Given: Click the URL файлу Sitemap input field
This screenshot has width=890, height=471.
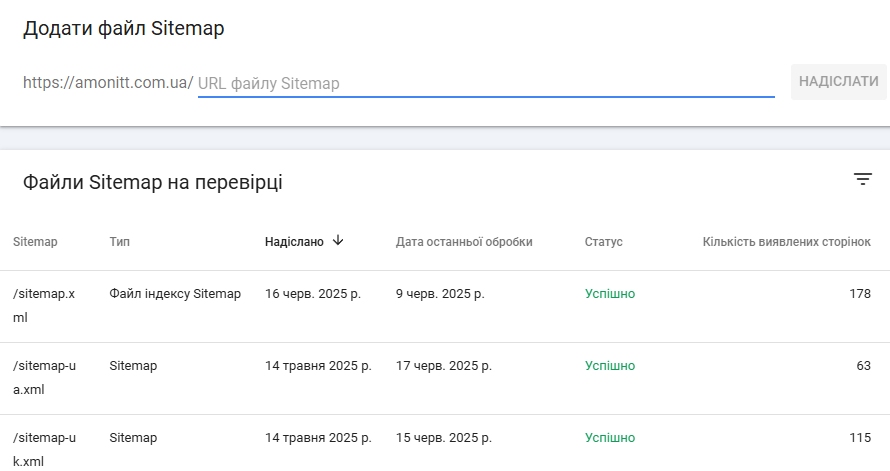Looking at the screenshot, I should [486, 83].
